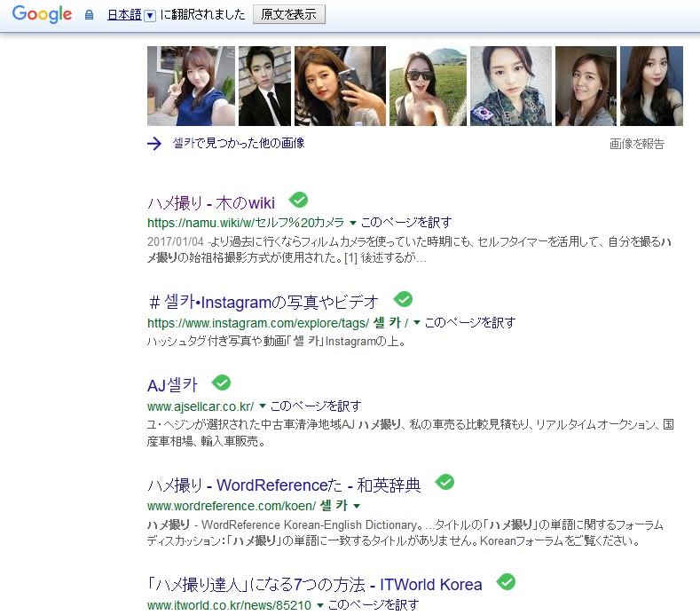
Task: Open thumbnail of girl in blue making peace sign
Action: [191, 86]
